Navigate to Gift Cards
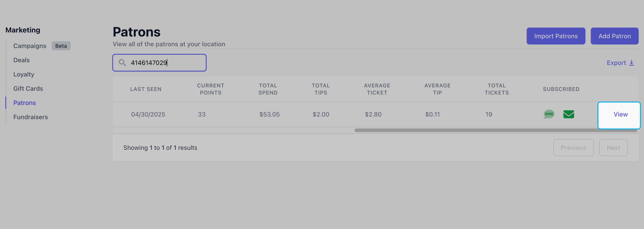The image size is (644, 229). coord(28,89)
